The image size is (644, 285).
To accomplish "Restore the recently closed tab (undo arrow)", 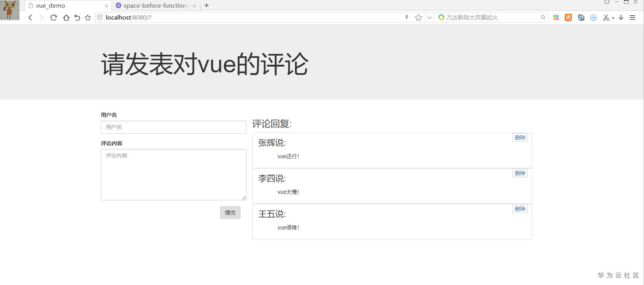I will click(77, 18).
